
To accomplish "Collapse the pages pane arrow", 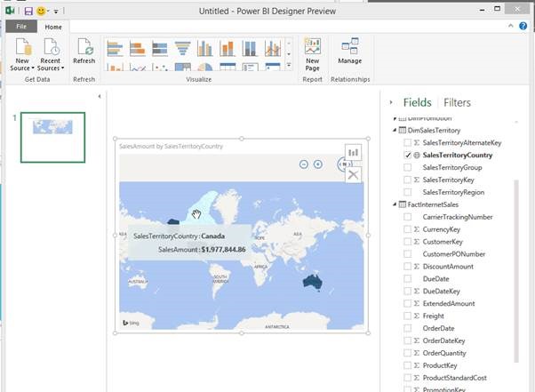I will tap(100, 97).
